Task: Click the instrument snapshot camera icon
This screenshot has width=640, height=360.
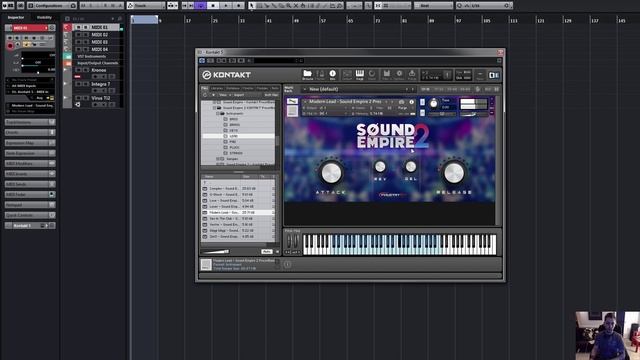Action: 401,102
